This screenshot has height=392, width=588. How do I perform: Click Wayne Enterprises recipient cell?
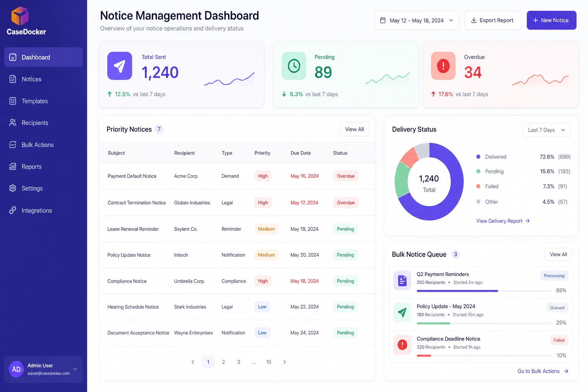click(x=193, y=333)
